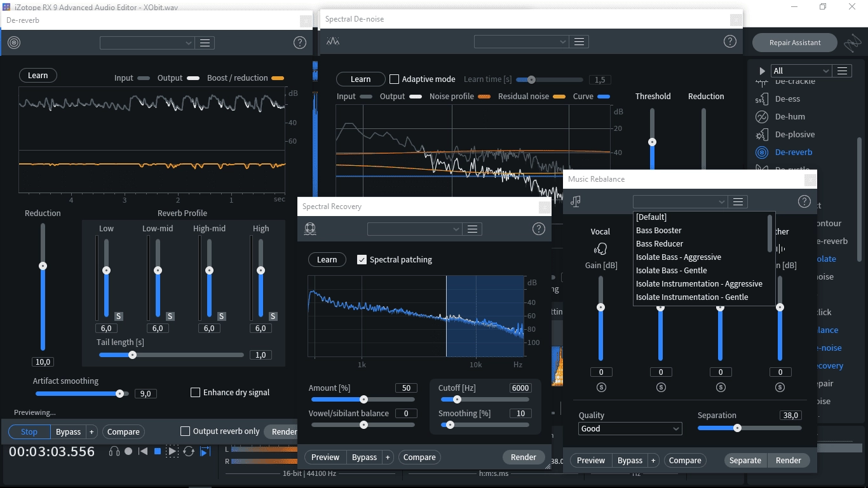Open help for Spectral De-noise
This screenshot has height=488, width=868.
729,41
